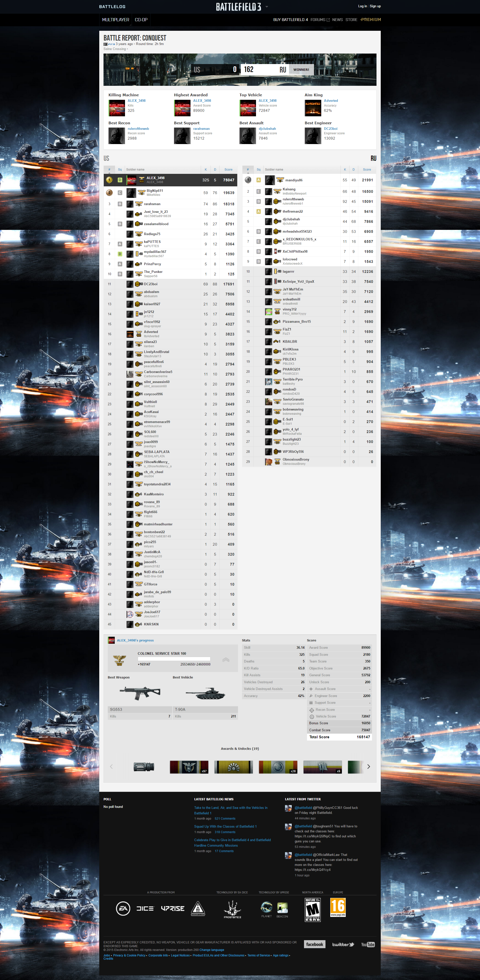The height and width of the screenshot is (980, 480).
Task: Click the silver rank 2 medal for BigNip611
Action: [109, 193]
